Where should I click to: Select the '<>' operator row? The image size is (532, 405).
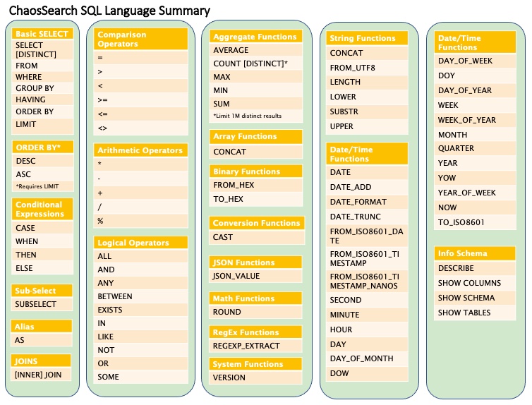tap(141, 128)
